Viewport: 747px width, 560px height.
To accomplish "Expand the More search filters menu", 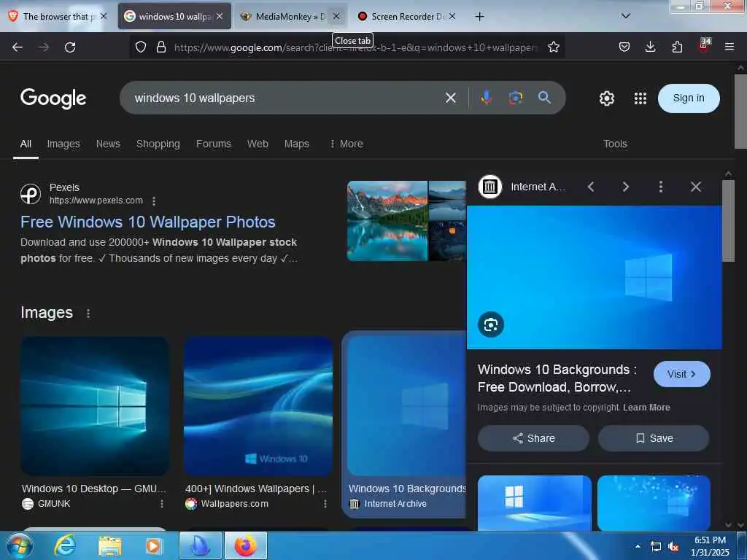I will [x=347, y=144].
